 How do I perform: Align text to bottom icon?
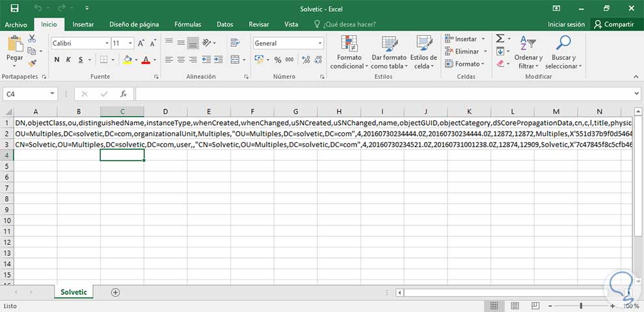pos(193,43)
